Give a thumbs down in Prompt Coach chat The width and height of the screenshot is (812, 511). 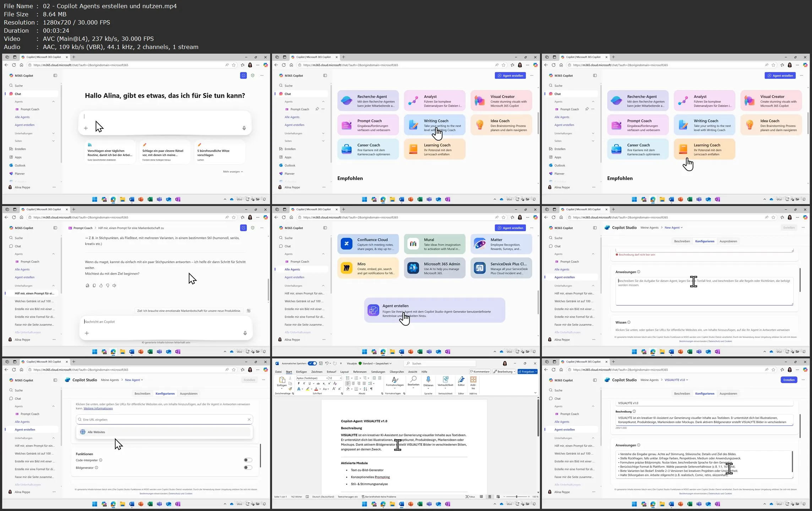pos(108,286)
